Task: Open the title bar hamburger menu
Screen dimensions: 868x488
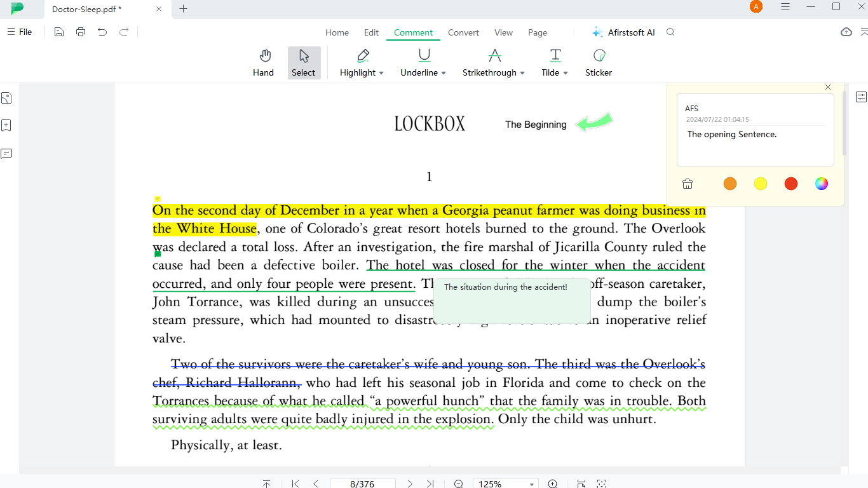Action: [786, 7]
